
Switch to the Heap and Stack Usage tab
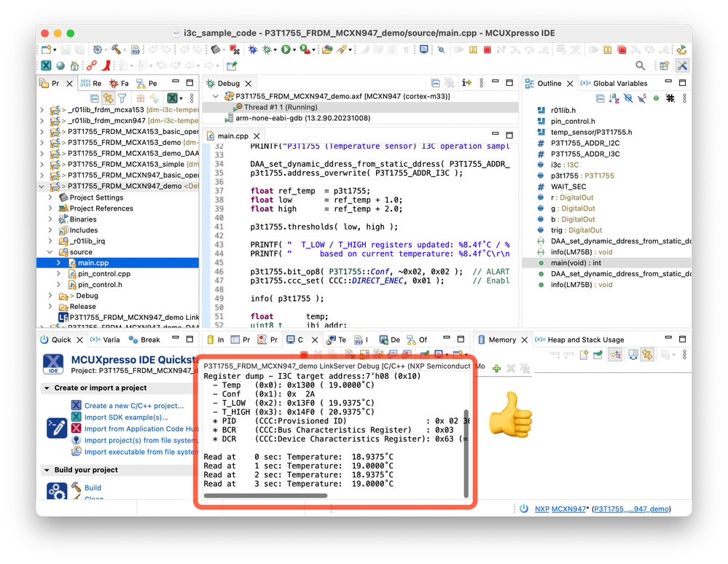pyautogui.click(x=579, y=340)
